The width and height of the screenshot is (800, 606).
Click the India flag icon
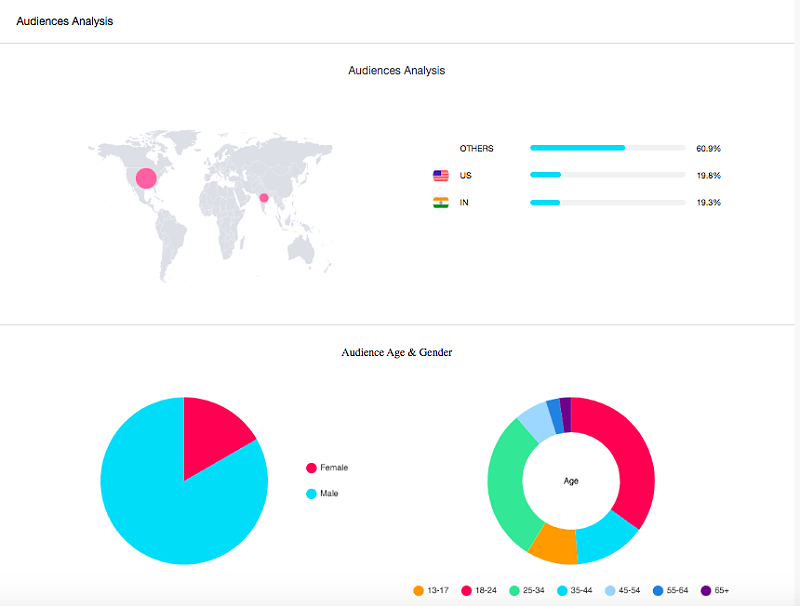440,203
